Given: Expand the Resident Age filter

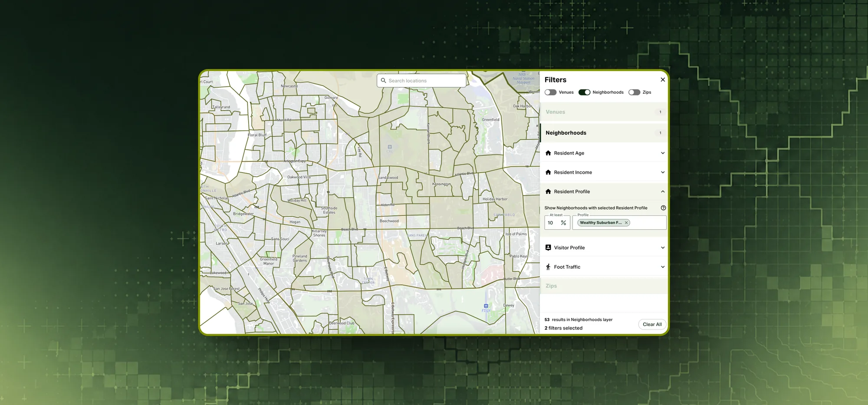Looking at the screenshot, I should 604,153.
